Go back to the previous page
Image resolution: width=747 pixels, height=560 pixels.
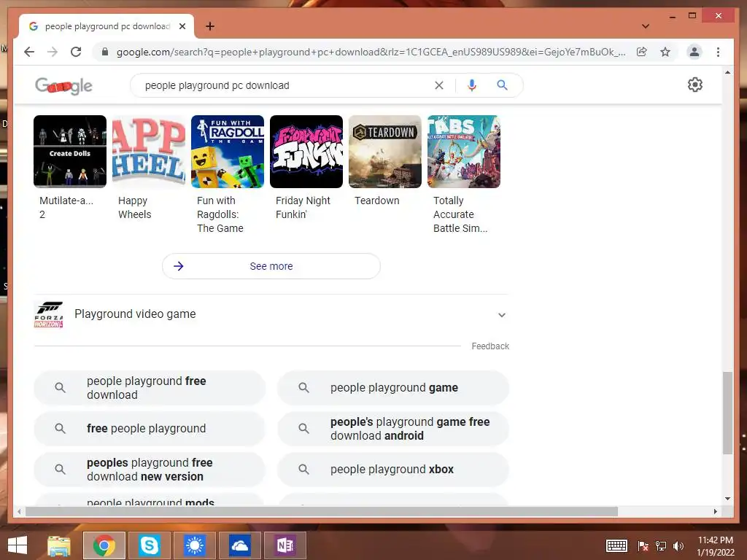tap(29, 52)
